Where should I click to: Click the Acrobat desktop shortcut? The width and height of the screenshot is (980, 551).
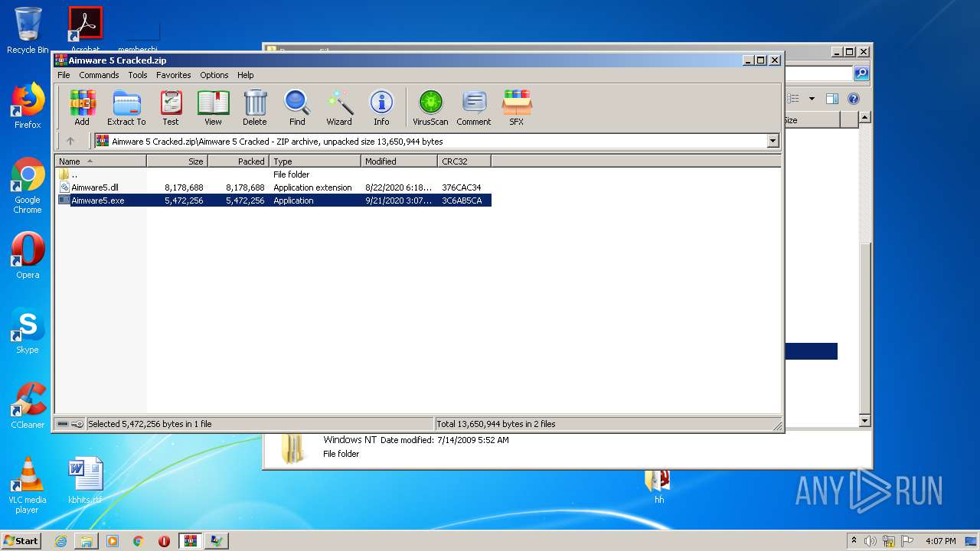(86, 31)
